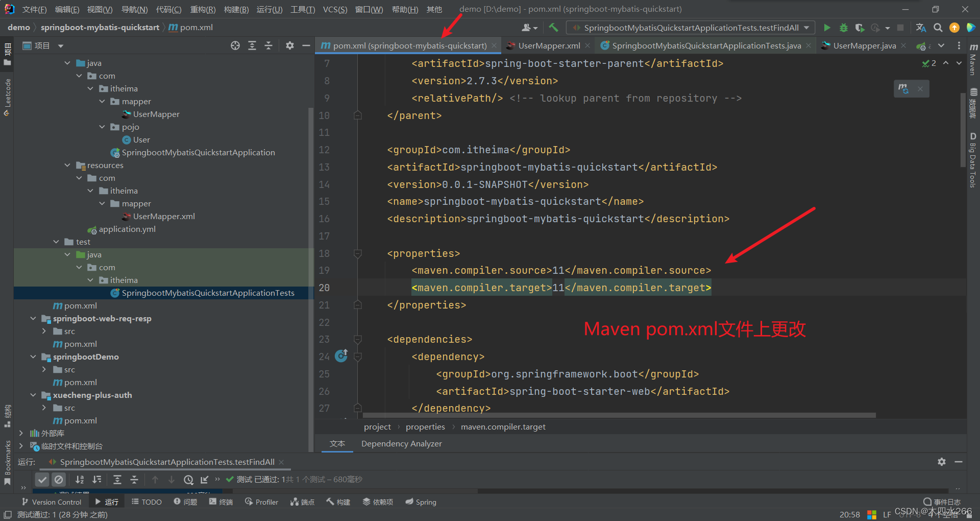Open the editor tabs more-options menu
The height and width of the screenshot is (521, 980).
tap(959, 45)
